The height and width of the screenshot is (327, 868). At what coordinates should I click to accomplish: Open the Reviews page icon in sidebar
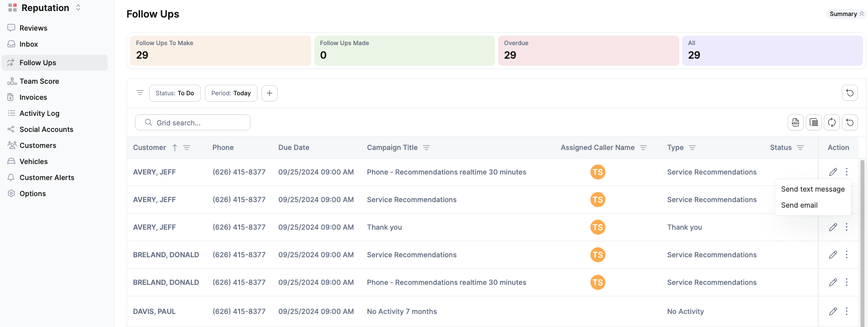[12, 28]
